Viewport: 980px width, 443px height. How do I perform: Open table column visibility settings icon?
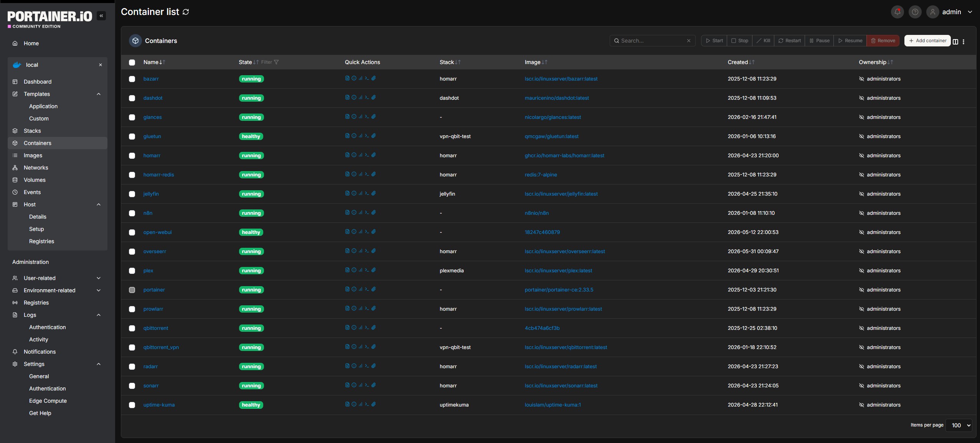[955, 41]
